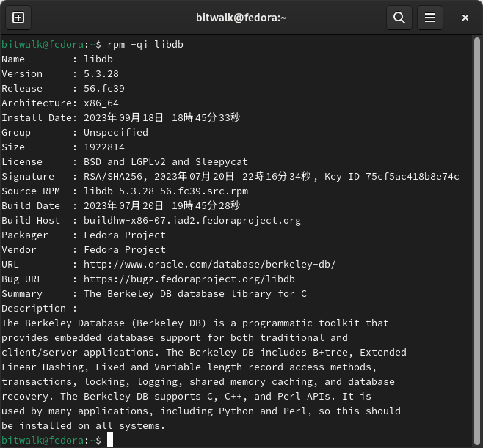Select the size value 1922814
The height and width of the screenshot is (448, 483).
[104, 147]
